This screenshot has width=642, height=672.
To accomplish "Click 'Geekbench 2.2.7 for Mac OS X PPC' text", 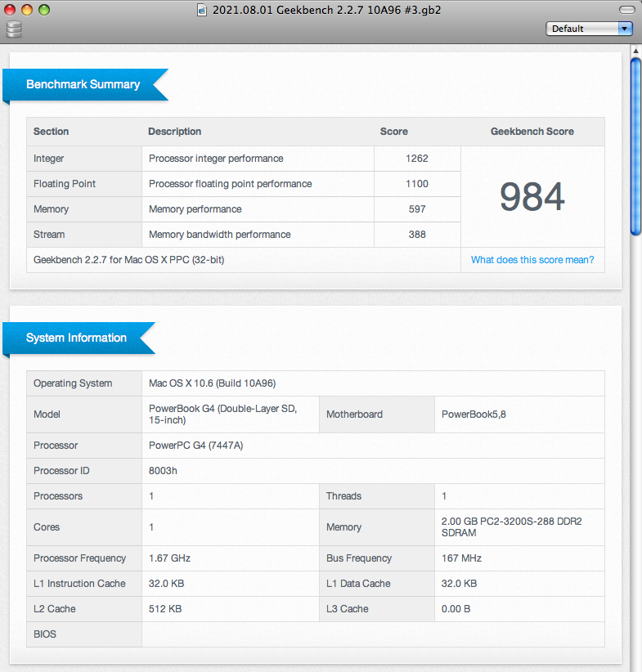I will [x=128, y=260].
